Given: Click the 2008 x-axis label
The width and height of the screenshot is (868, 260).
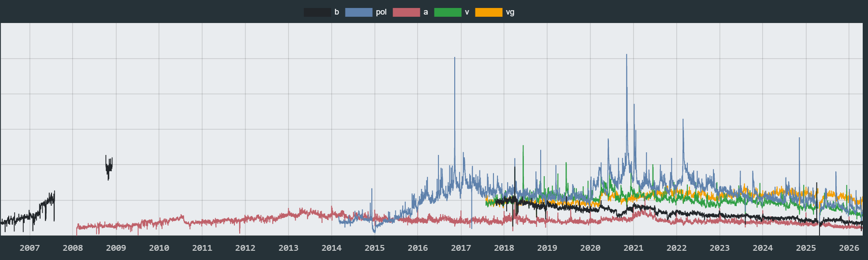Looking at the screenshot, I should [73, 248].
